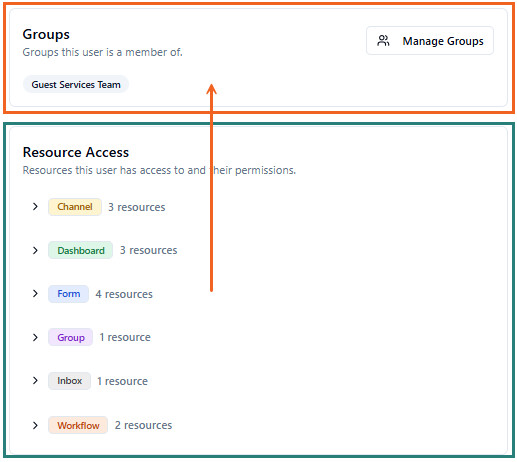The height and width of the screenshot is (462, 517).
Task: Expand the Dashboard resources row chevron
Action: click(x=35, y=250)
